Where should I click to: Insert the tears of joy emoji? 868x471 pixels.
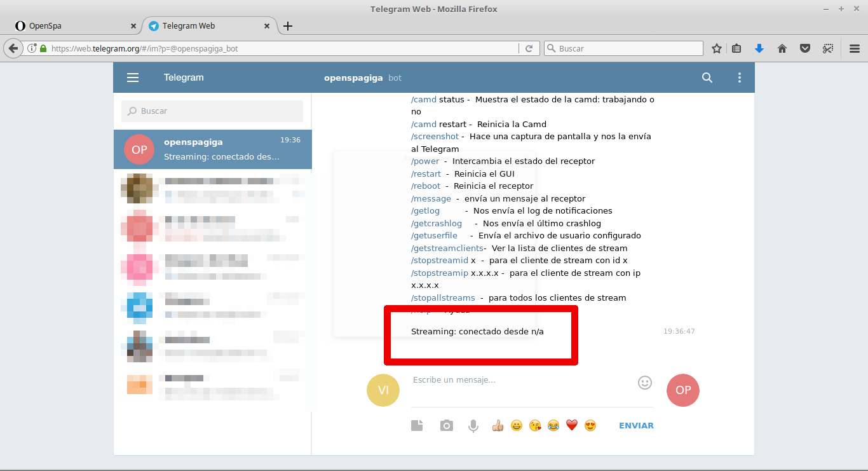point(553,426)
